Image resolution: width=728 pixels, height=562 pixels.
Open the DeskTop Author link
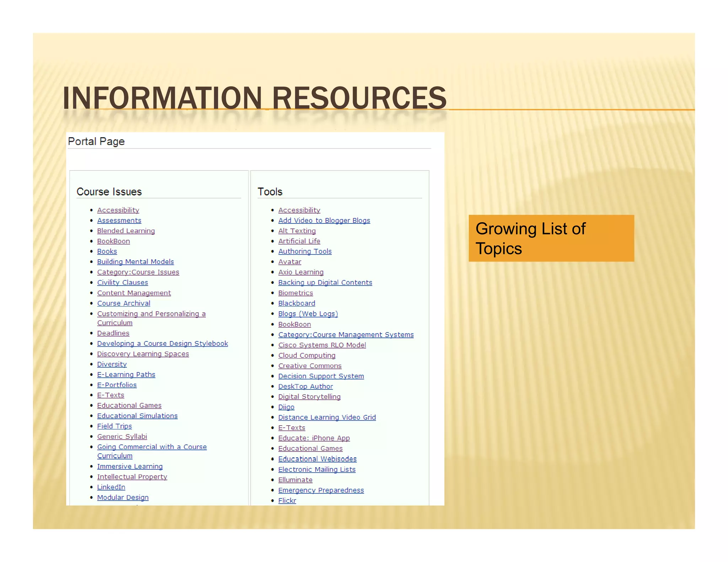coord(306,386)
